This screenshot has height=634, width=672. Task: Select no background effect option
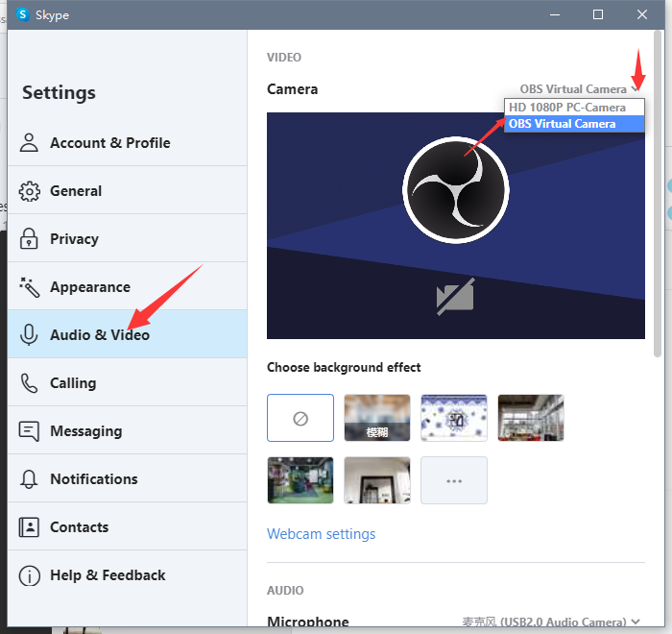point(300,418)
